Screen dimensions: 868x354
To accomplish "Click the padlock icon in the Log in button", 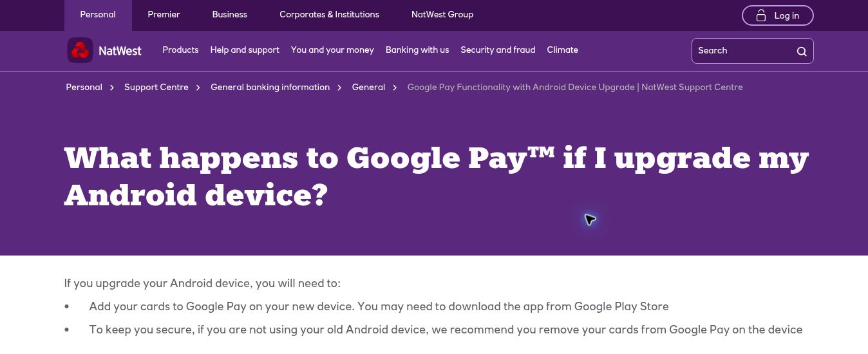I will (761, 15).
